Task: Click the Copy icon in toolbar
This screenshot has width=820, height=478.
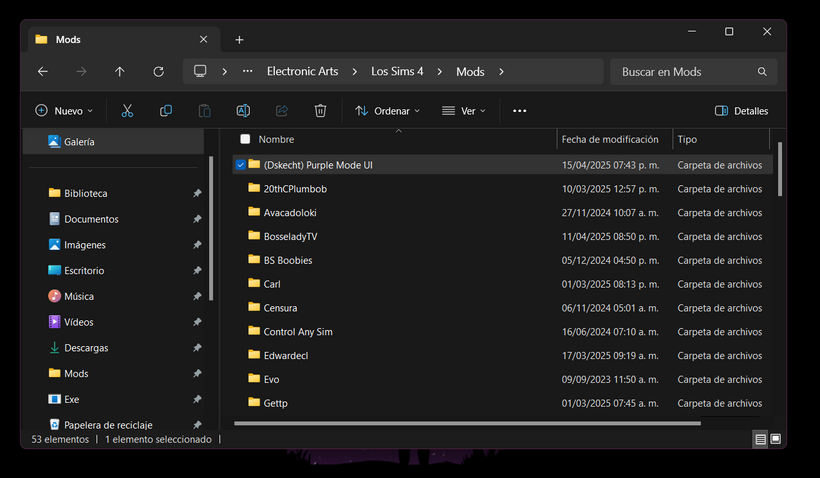Action: pos(166,111)
